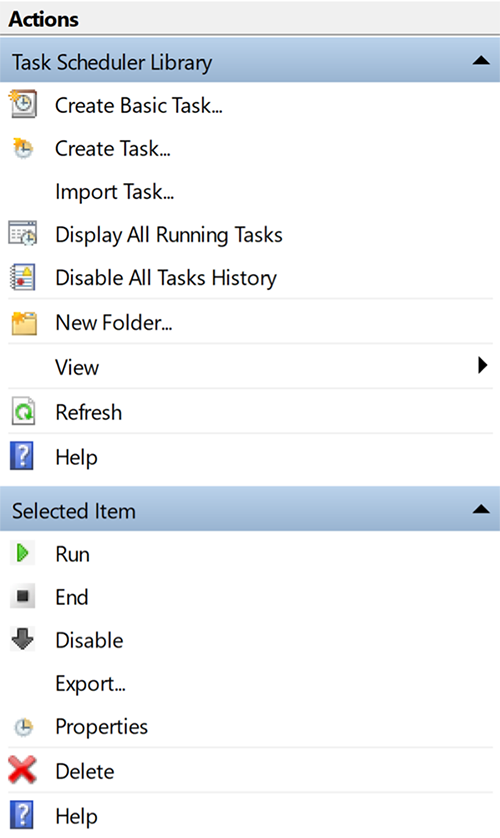The height and width of the screenshot is (838, 500).
Task: Click the green Run arrow icon
Action: pos(22,553)
